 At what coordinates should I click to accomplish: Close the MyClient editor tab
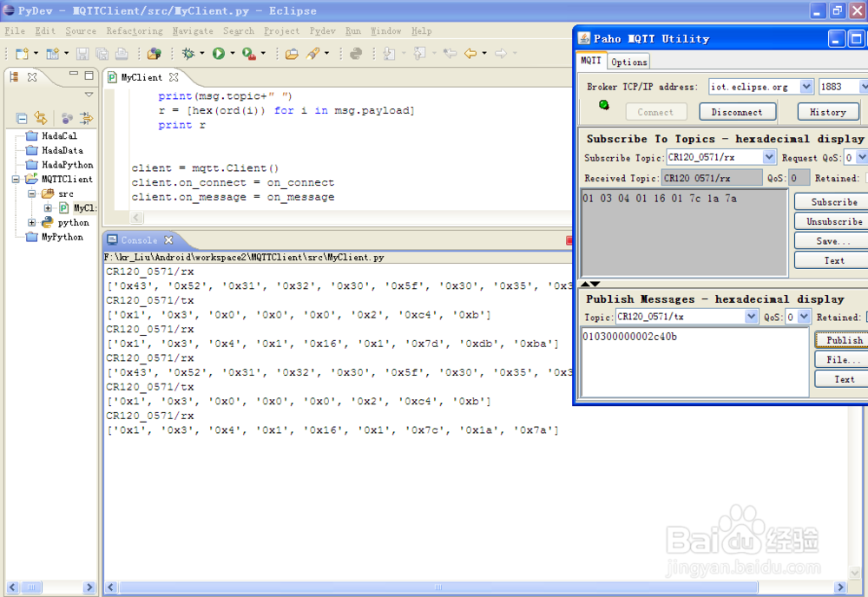(174, 77)
